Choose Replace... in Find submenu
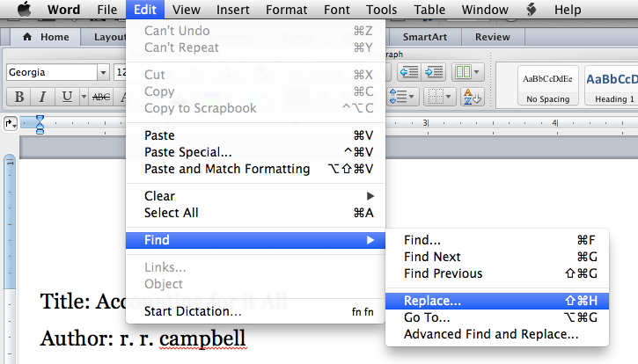 pos(497,301)
